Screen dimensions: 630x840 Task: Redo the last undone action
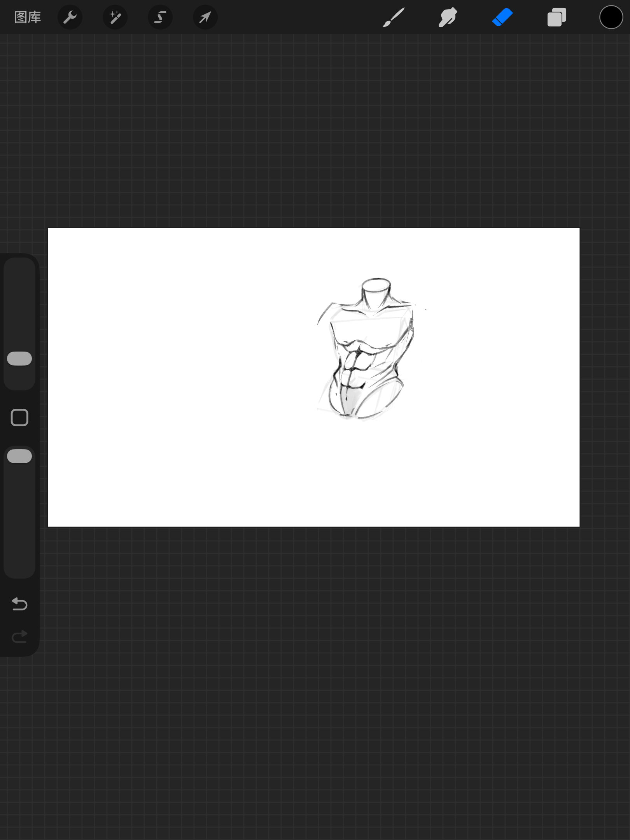click(19, 637)
